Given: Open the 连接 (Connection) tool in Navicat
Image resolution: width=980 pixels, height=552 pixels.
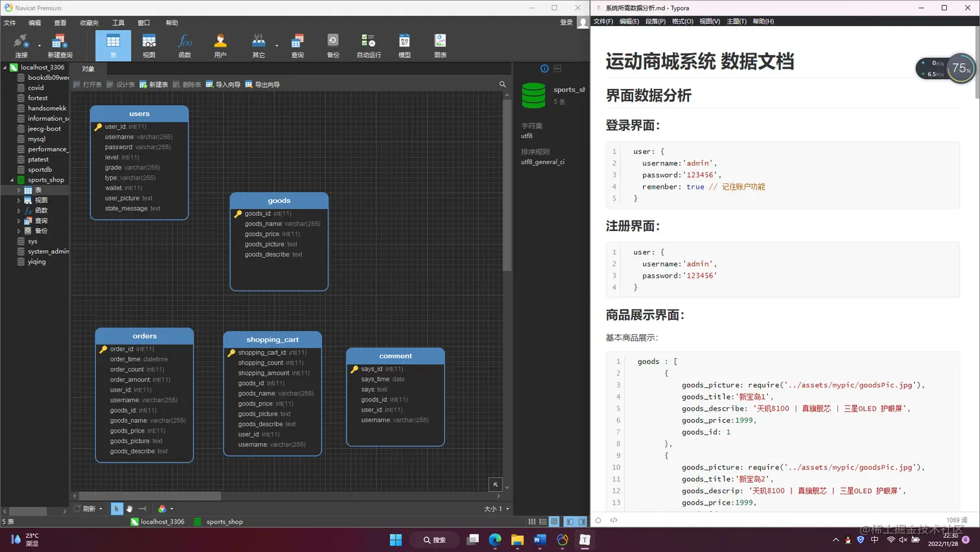Looking at the screenshot, I should tap(21, 45).
